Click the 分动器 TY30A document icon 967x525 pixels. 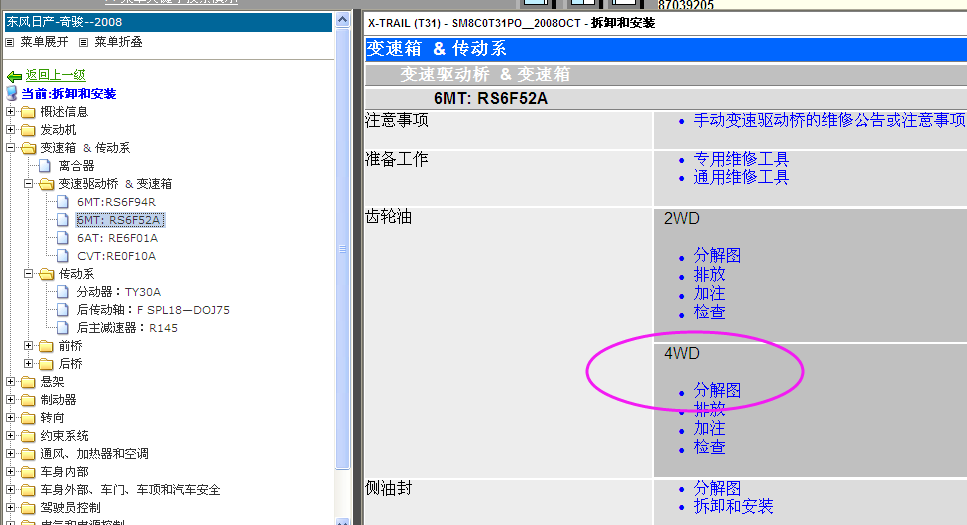click(x=63, y=291)
